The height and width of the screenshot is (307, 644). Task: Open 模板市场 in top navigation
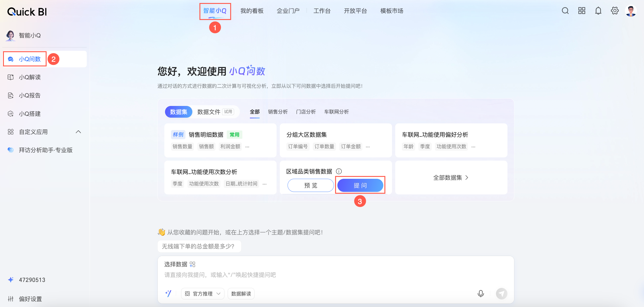(392, 11)
